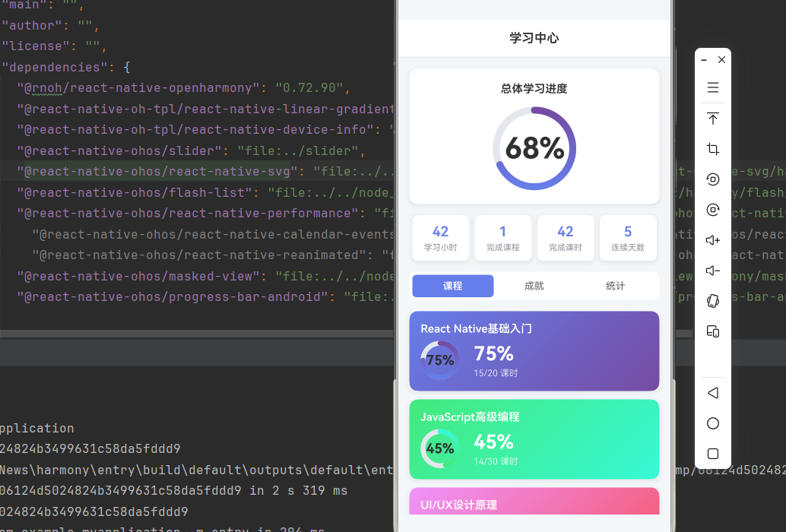Rotate the emulator screen clockwise
Image resolution: width=786 pixels, height=532 pixels.
(713, 210)
